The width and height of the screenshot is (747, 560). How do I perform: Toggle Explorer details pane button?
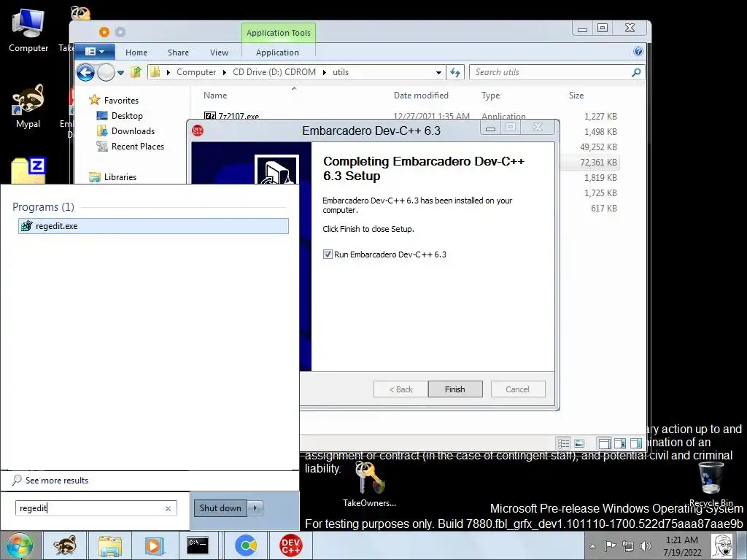(x=620, y=443)
